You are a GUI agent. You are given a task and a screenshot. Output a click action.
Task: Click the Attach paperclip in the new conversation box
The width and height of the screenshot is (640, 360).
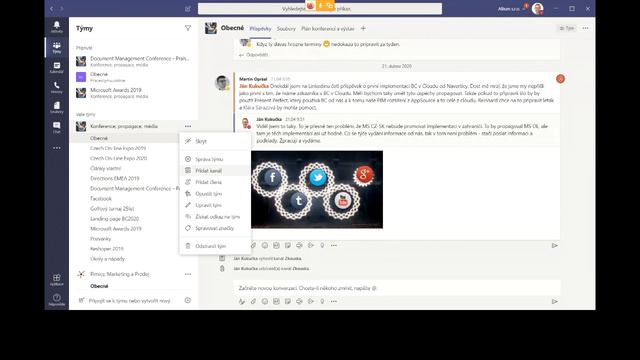click(253, 301)
